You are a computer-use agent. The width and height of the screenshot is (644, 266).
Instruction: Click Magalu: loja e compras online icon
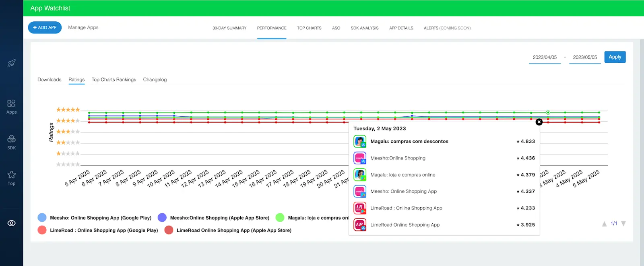[360, 175]
